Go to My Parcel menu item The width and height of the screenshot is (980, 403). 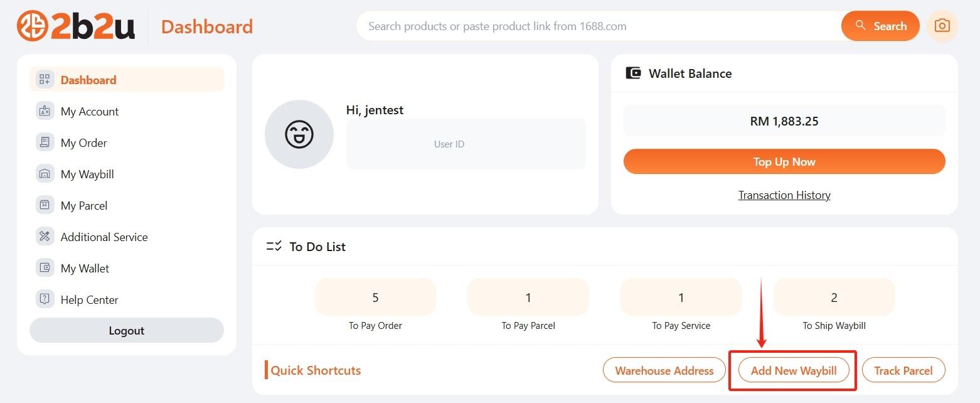[83, 205]
